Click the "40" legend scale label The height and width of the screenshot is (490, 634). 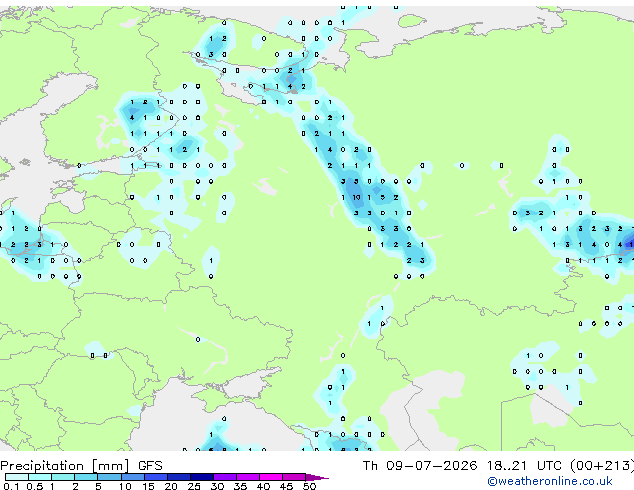click(x=263, y=486)
